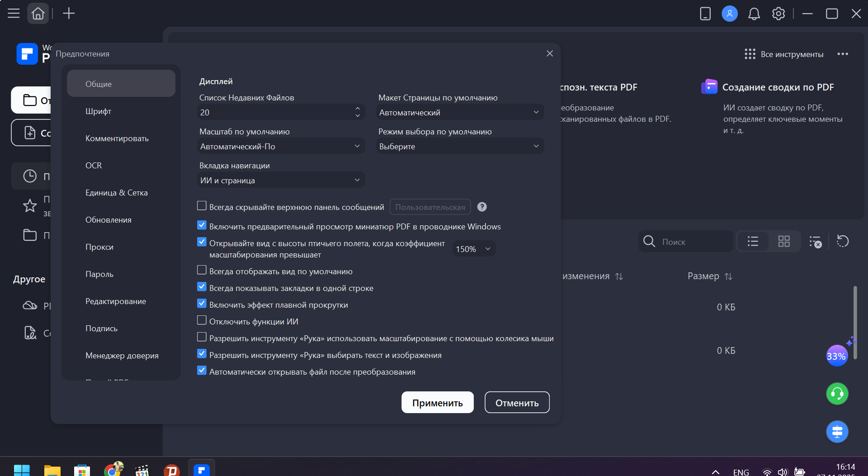Open the settings gear icon
This screenshot has width=868, height=476.
(x=778, y=14)
